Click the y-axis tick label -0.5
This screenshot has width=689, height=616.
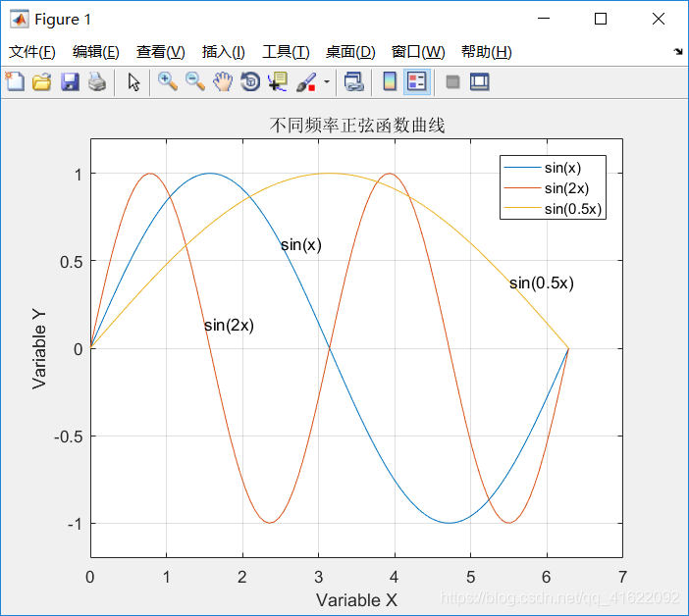[69, 436]
